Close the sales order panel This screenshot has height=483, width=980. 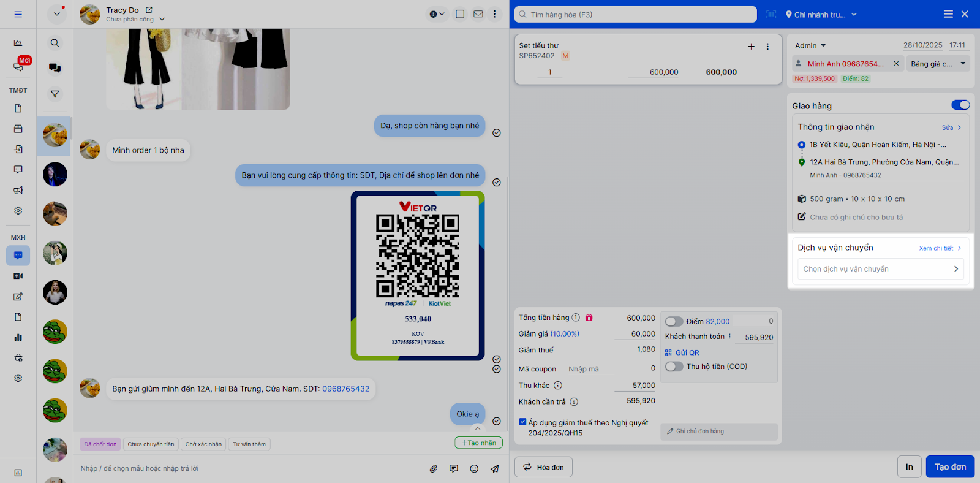pos(965,14)
